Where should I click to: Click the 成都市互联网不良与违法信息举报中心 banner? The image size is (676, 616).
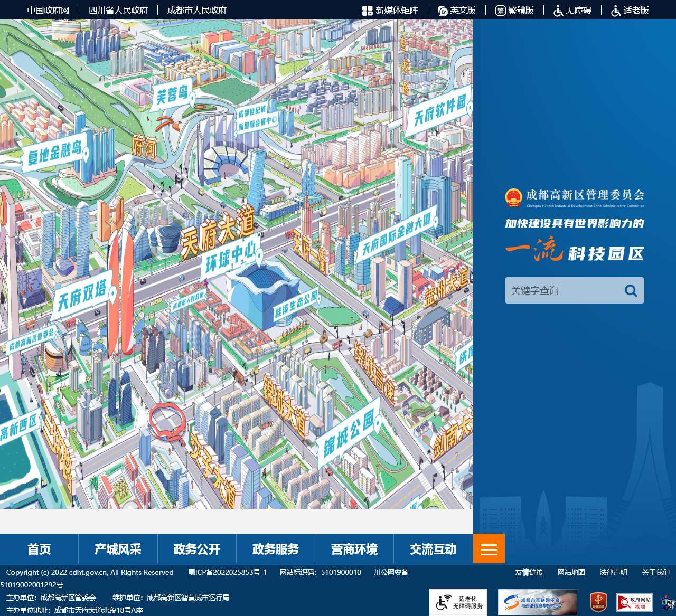(x=538, y=602)
